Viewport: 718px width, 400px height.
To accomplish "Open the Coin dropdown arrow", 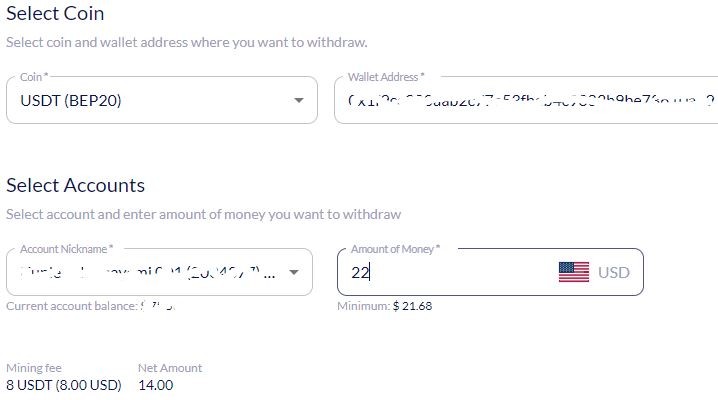I will click(299, 100).
